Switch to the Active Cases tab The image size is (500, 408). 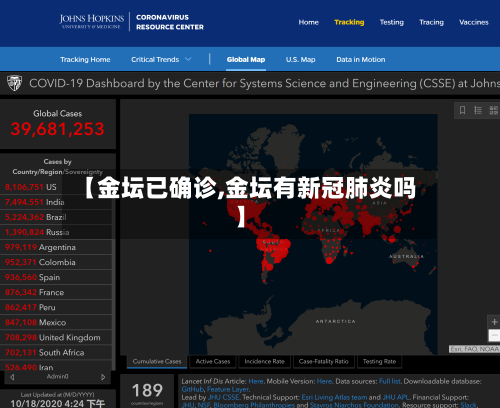(x=213, y=362)
